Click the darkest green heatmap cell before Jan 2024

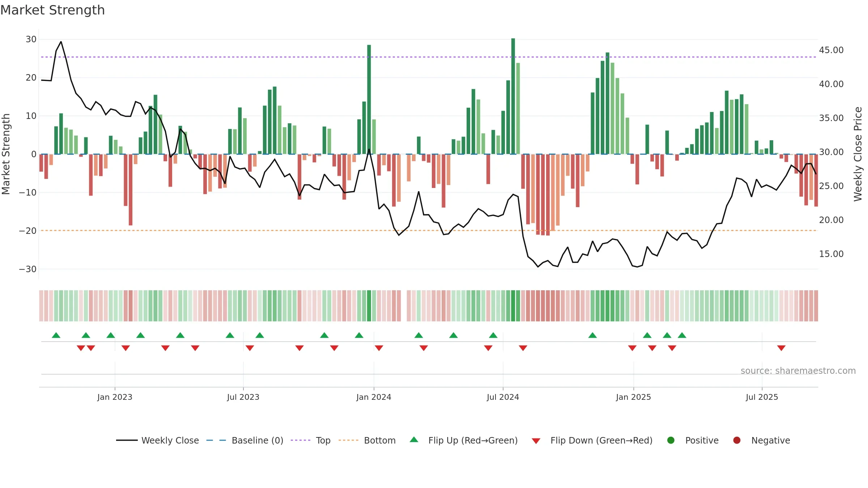[x=369, y=305]
